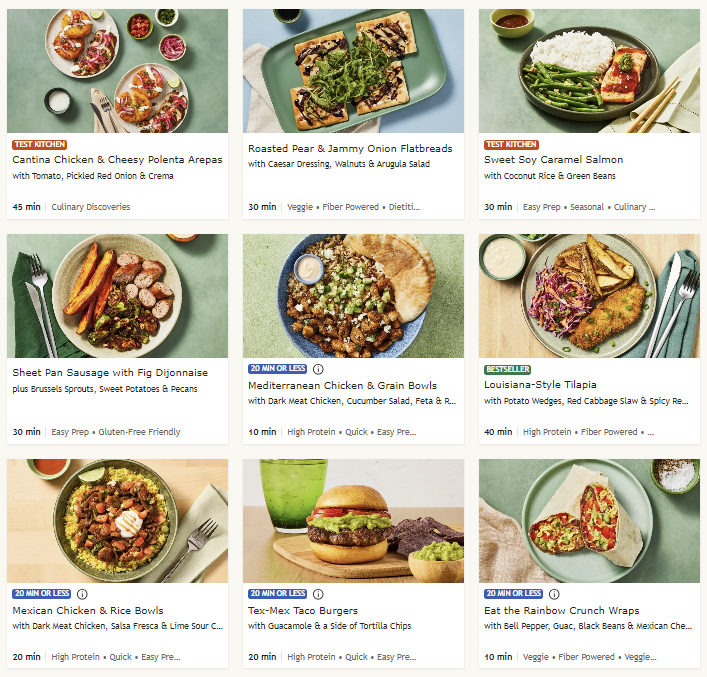Open Mexican Chicken & Rice Bowls title
Image resolution: width=707 pixels, height=677 pixels.
coord(88,611)
